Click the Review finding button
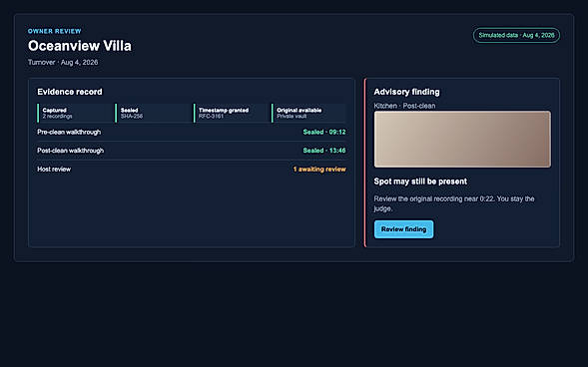 tap(403, 229)
